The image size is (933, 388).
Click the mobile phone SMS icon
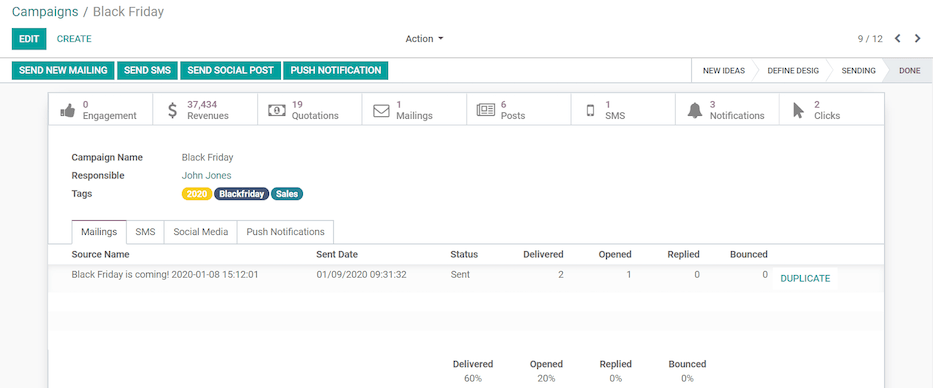(590, 111)
